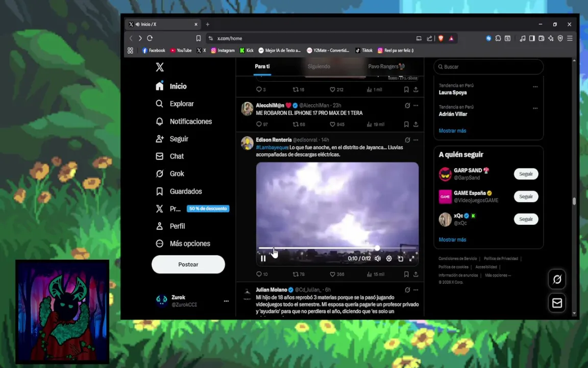The height and width of the screenshot is (368, 588).
Task: Open Condiciones de Servicio link
Action: (457, 259)
